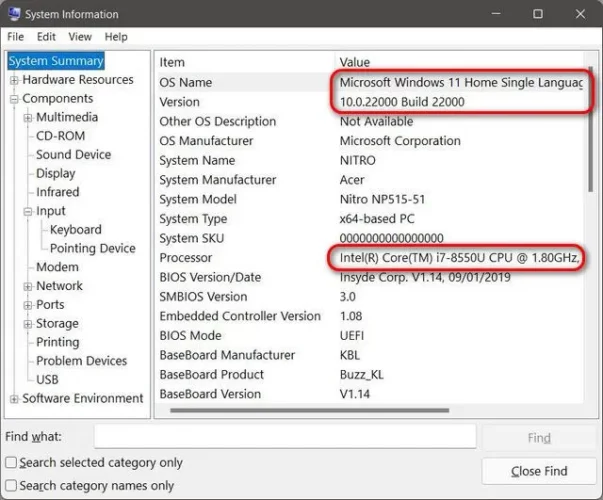Select the SMBIOS Version row
Image resolution: width=603 pixels, height=500 pixels.
(371, 297)
